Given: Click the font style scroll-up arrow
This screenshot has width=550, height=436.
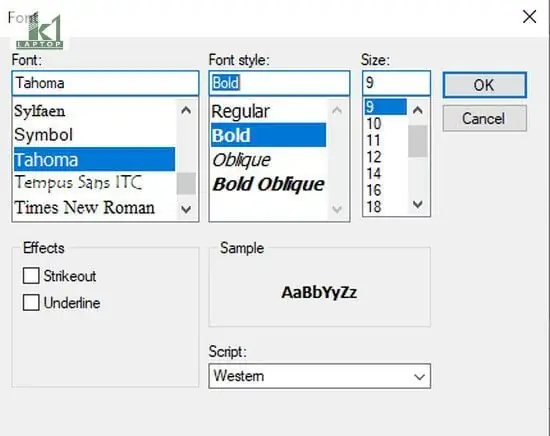Looking at the screenshot, I should tap(337, 111).
